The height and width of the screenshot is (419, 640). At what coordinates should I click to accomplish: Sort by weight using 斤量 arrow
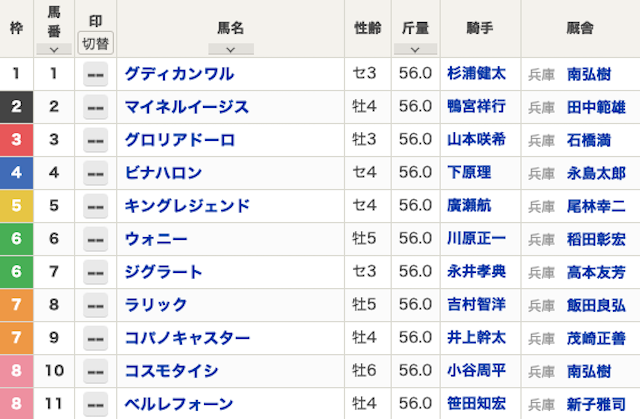pyautogui.click(x=415, y=49)
